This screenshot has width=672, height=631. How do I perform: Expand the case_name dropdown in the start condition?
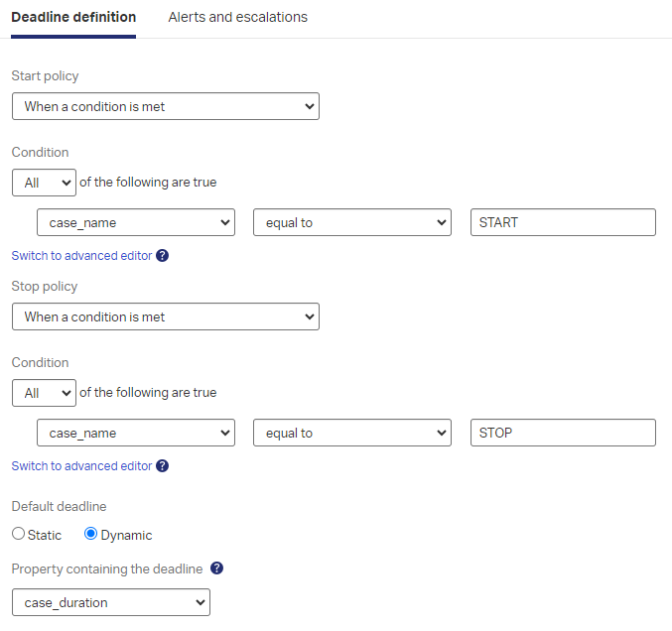click(136, 222)
